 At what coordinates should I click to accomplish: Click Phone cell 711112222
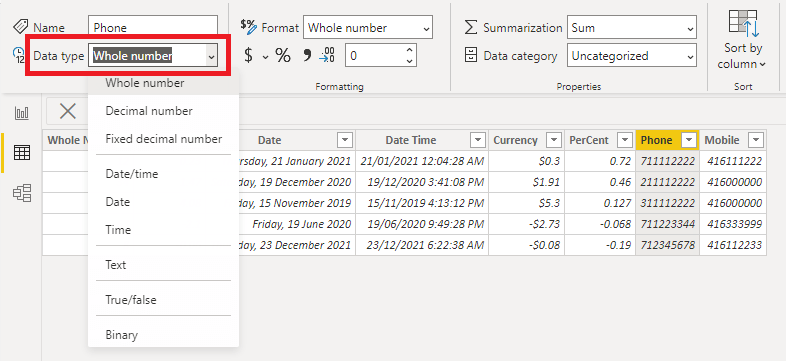pos(668,161)
